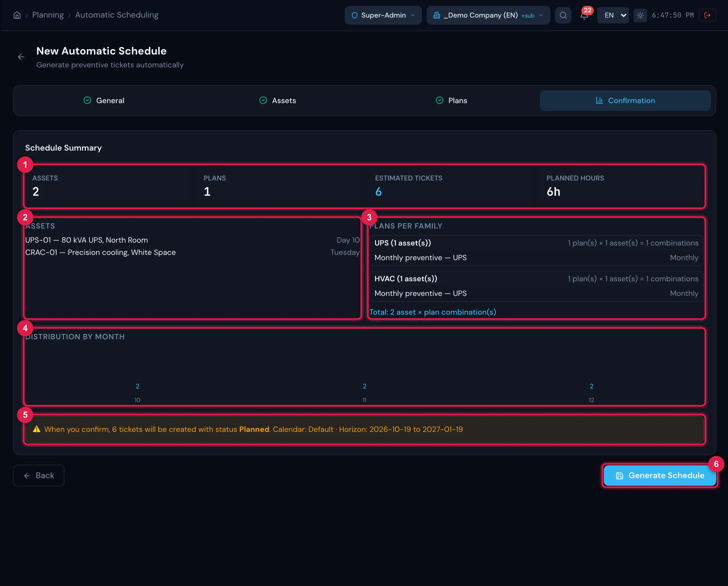Image resolution: width=728 pixels, height=586 pixels.
Task: Toggle the light/dark theme sun icon
Action: point(640,15)
